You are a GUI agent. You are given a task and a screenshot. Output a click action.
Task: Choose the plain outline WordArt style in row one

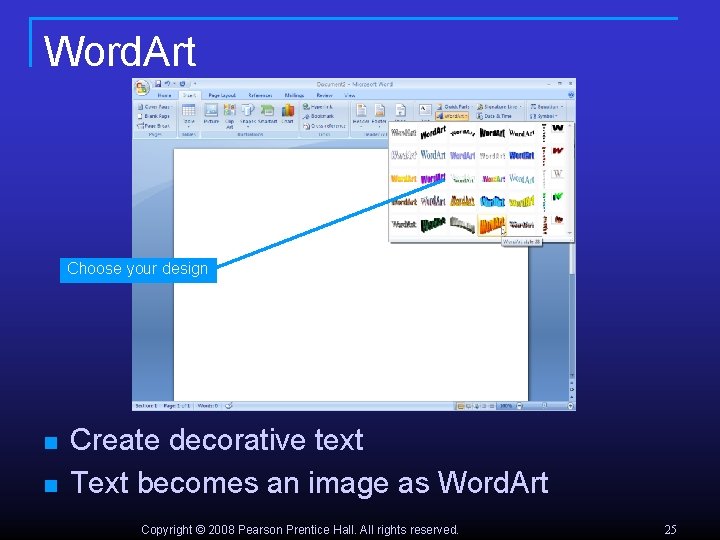pos(404,133)
